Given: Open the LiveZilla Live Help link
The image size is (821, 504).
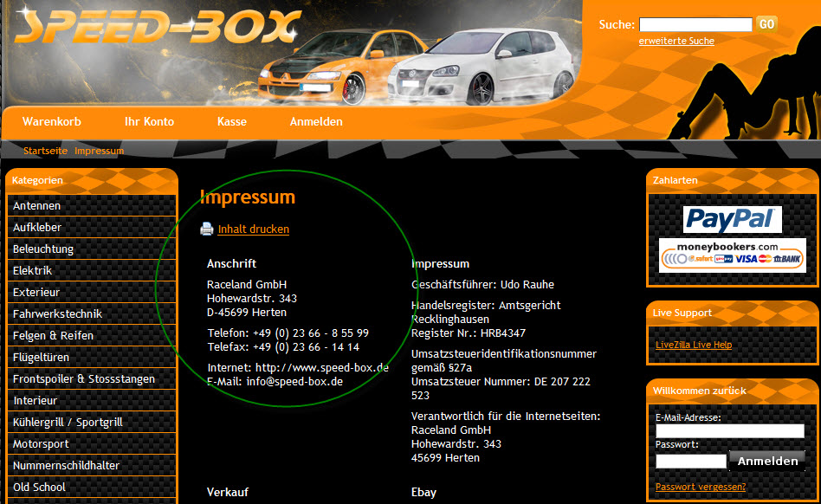Looking at the screenshot, I should pos(694,345).
